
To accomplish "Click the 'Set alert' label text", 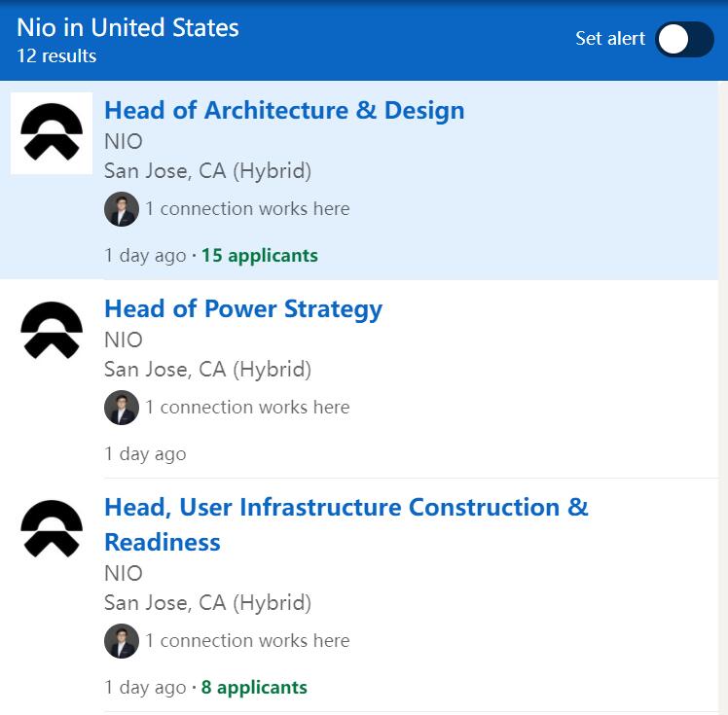I will point(610,39).
